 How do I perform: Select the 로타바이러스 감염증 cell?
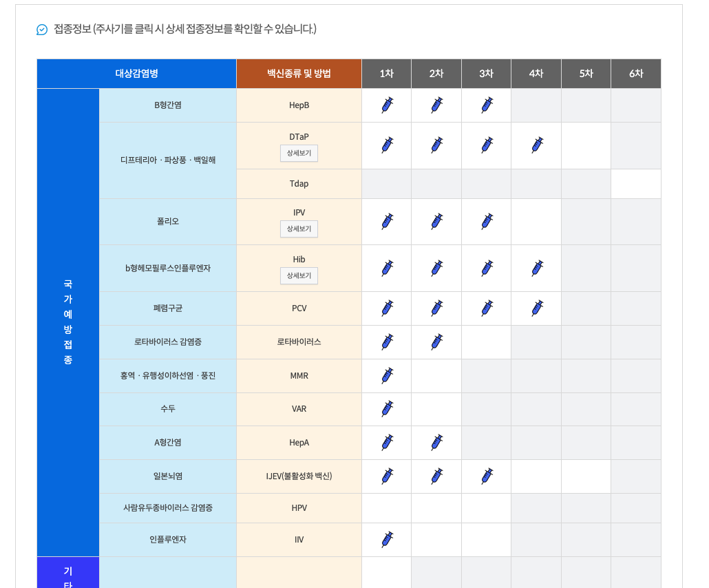coord(168,342)
